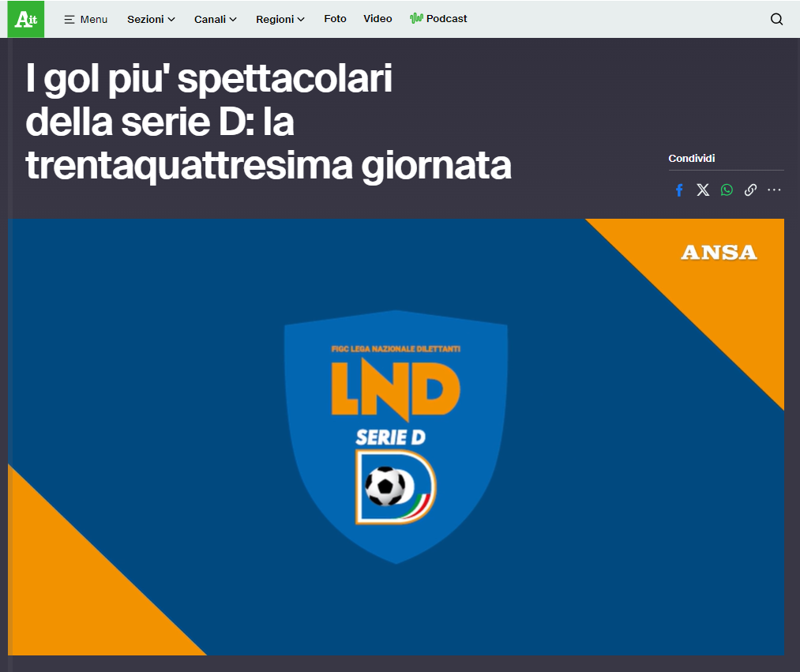Go to the Foto section
This screenshot has height=672, width=800.
(335, 19)
